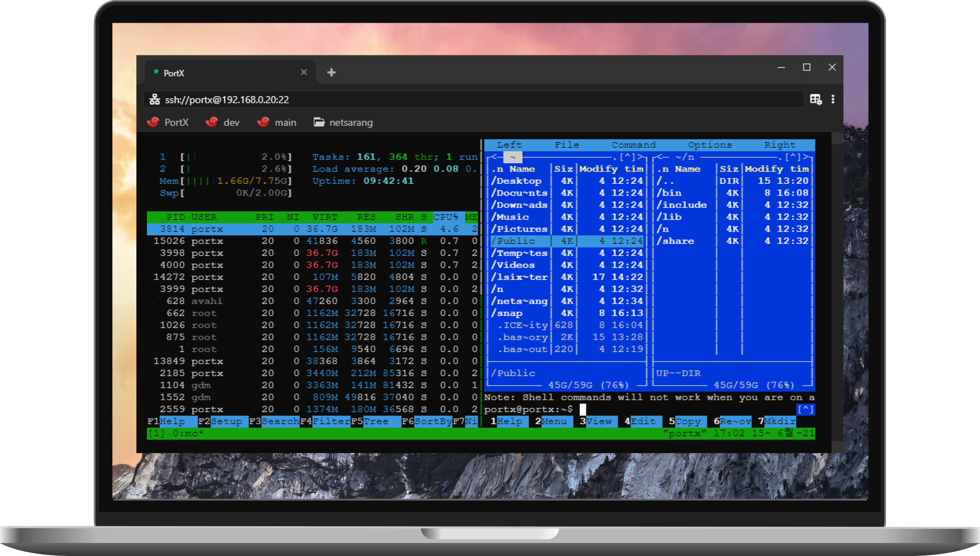This screenshot has height=556, width=980.
Task: Select /share directory in right panel
Action: pos(732,241)
